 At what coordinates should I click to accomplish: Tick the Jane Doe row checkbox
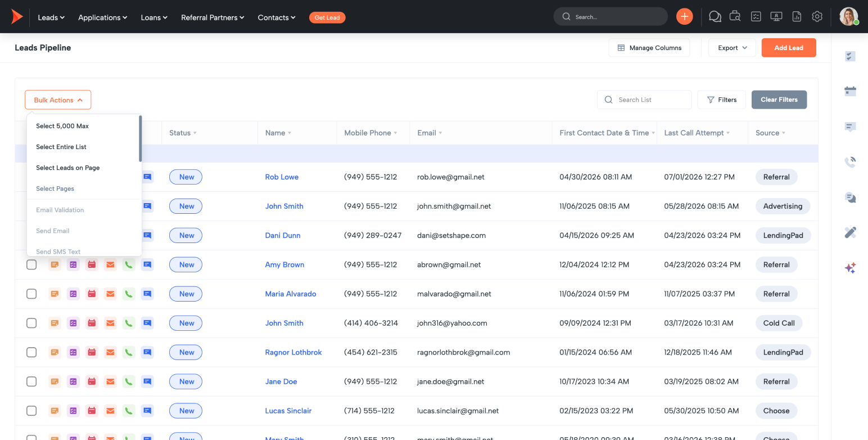click(31, 381)
